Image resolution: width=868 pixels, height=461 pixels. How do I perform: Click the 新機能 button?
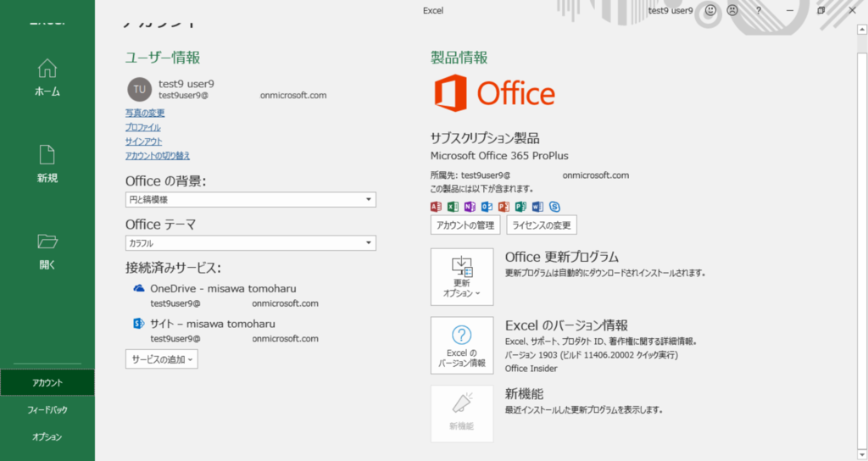[462, 414]
